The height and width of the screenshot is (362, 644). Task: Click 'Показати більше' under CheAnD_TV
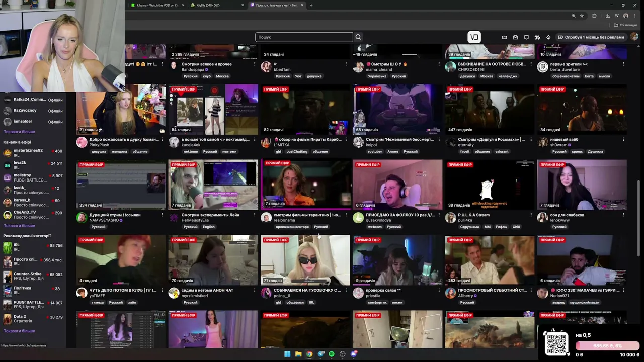[x=19, y=226]
